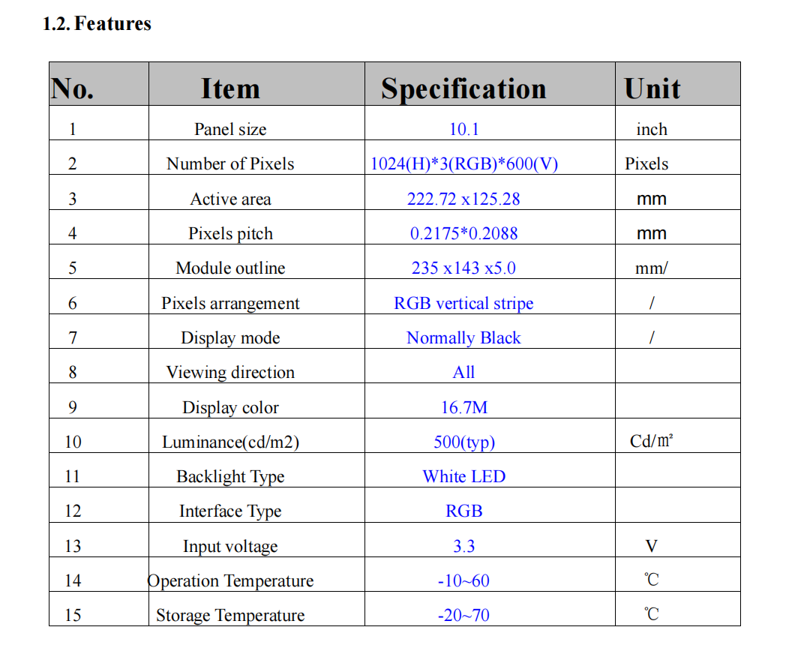Viewport: 786px width, 672px height.
Task: Select the pixels pitch value 0.2175*0.2088
Action: [463, 233]
